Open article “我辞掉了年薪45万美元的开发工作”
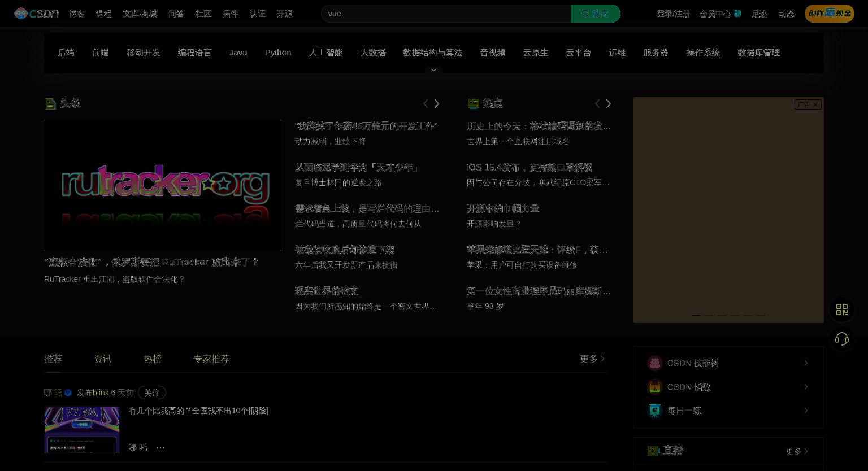Viewport: 868px width, 471px height. (x=366, y=126)
